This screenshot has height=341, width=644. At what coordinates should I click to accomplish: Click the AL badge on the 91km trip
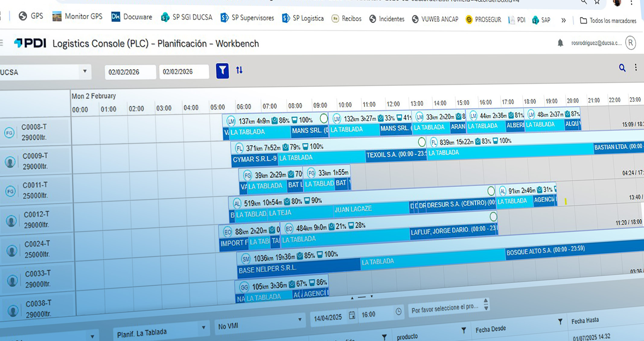pos(502,191)
